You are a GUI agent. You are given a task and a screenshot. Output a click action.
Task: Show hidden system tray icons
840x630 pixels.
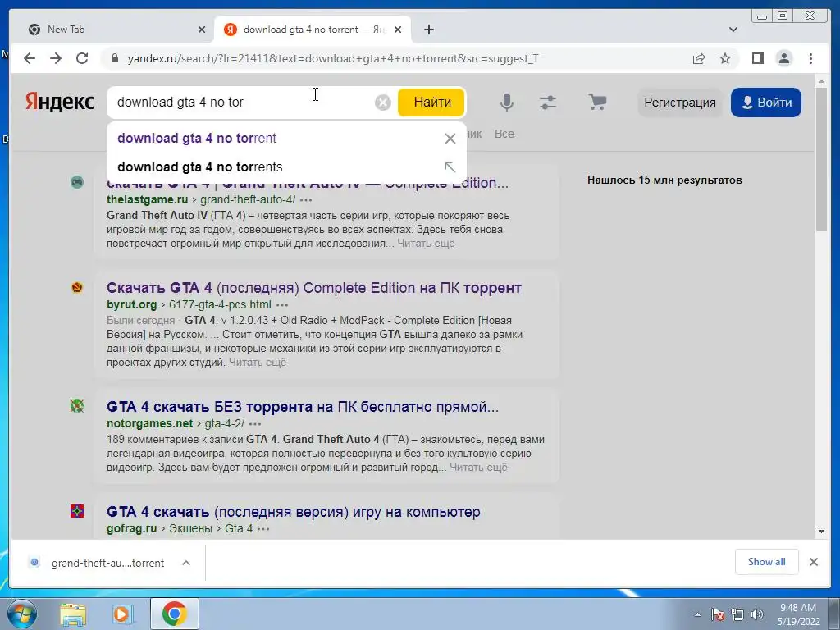click(697, 614)
